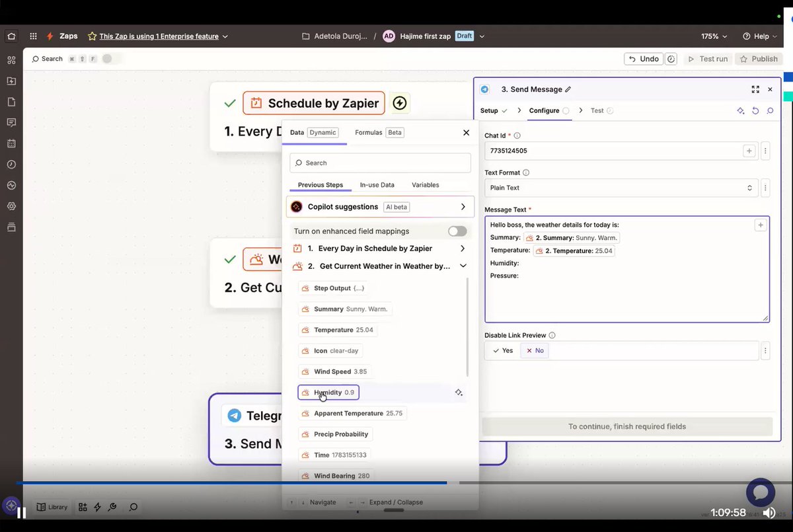Open the settings gear in left sidebar

pyautogui.click(x=11, y=206)
